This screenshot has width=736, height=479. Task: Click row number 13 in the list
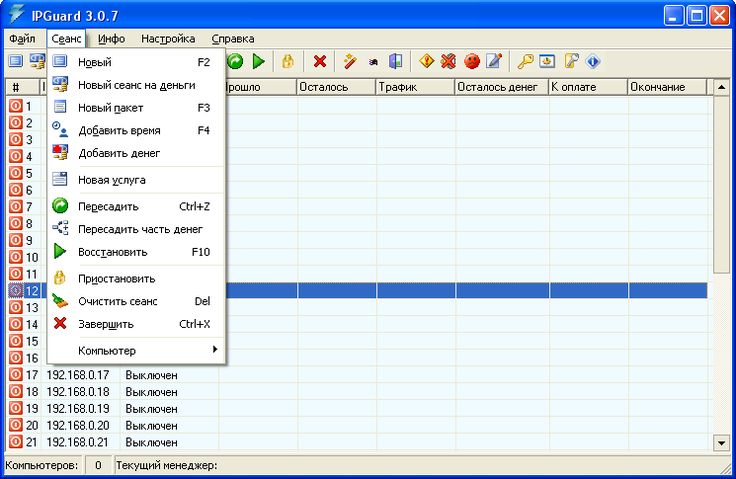click(x=32, y=308)
